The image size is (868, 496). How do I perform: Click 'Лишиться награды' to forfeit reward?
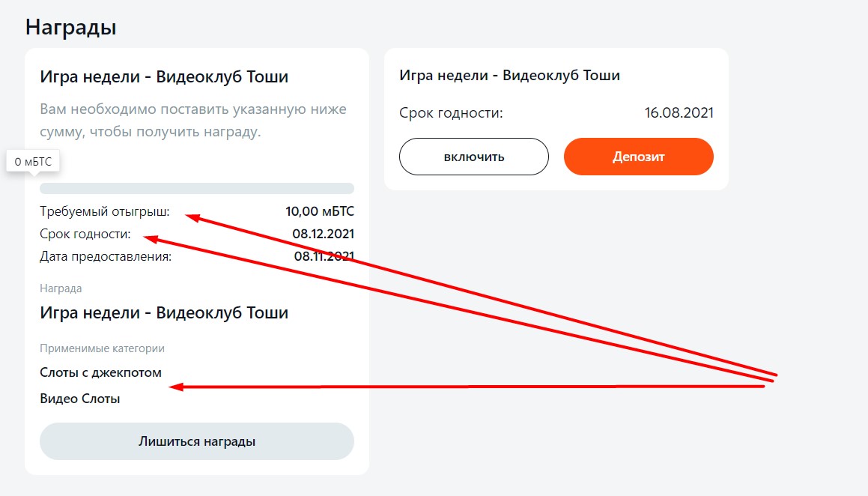196,441
